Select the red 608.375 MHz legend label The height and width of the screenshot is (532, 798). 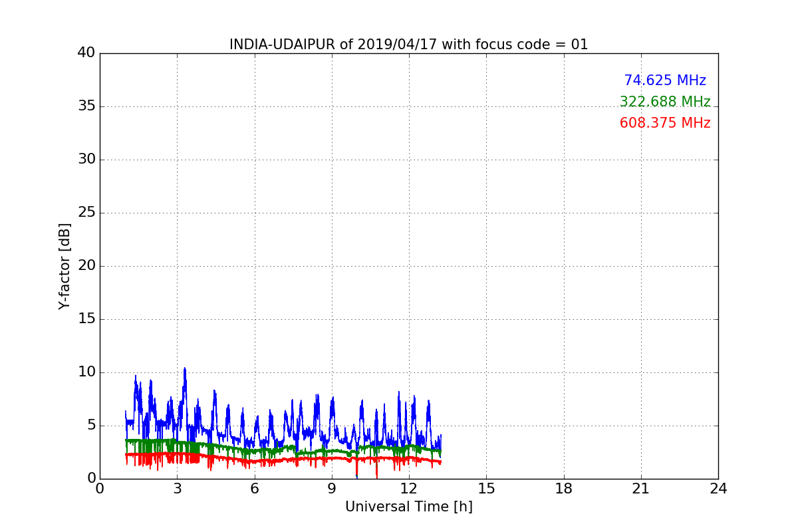(665, 123)
